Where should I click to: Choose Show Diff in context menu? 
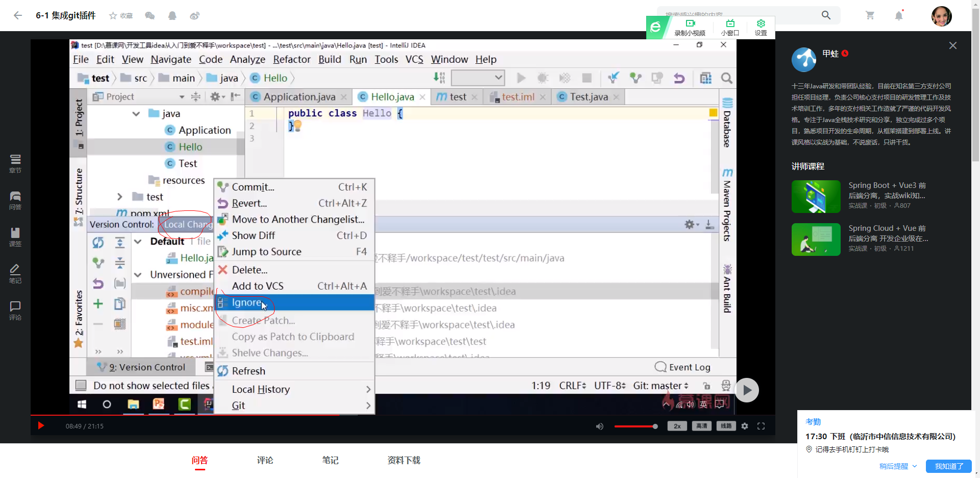[295, 235]
